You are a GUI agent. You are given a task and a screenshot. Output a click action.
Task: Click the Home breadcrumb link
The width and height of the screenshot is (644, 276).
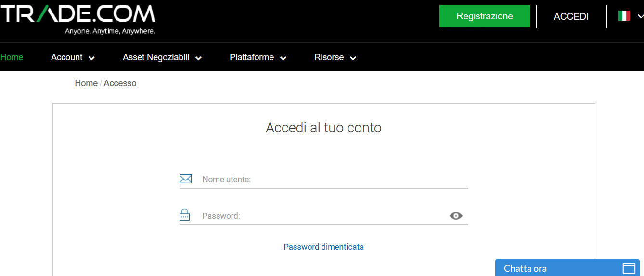coord(86,83)
